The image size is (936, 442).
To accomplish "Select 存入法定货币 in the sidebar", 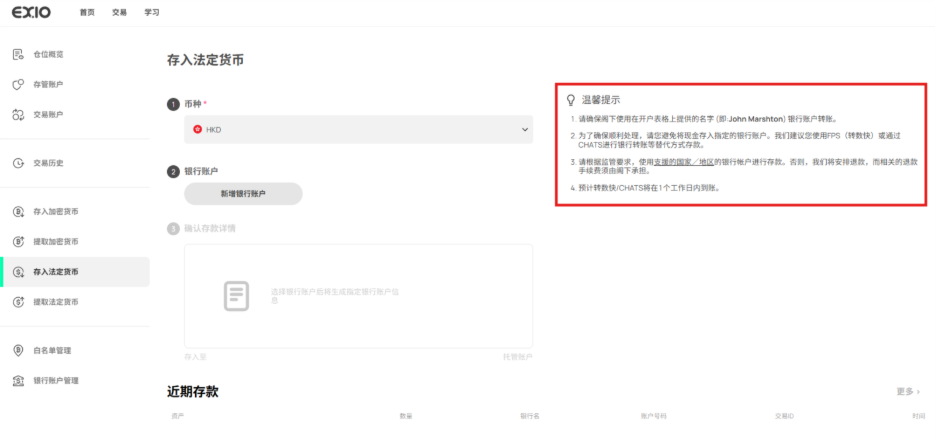I will [75, 272].
